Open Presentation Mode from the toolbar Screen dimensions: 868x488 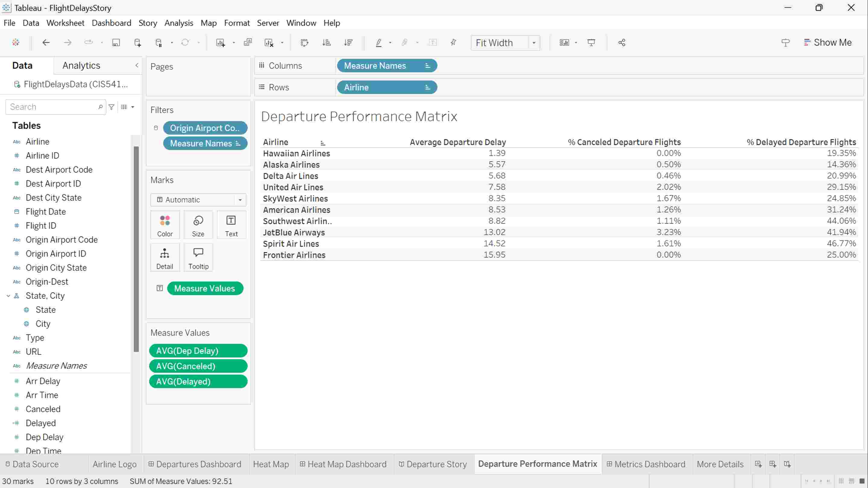pos(591,43)
